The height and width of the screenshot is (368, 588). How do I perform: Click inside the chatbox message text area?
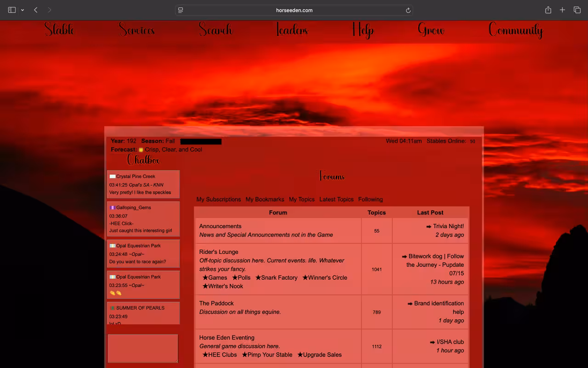143,349
